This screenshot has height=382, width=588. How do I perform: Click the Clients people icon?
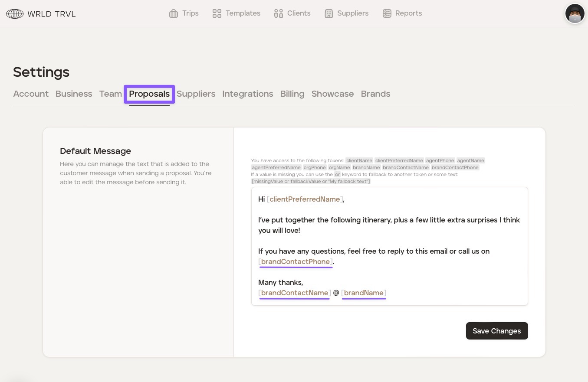click(279, 13)
